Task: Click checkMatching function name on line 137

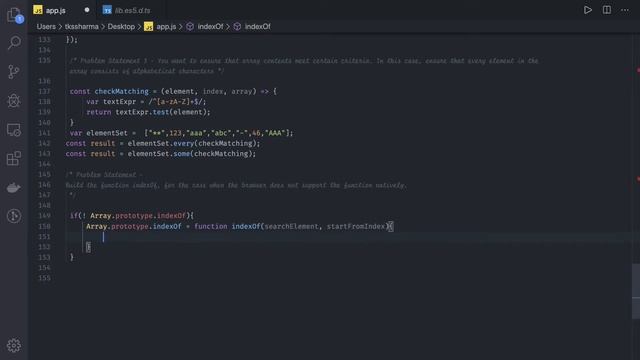Action: coord(122,91)
